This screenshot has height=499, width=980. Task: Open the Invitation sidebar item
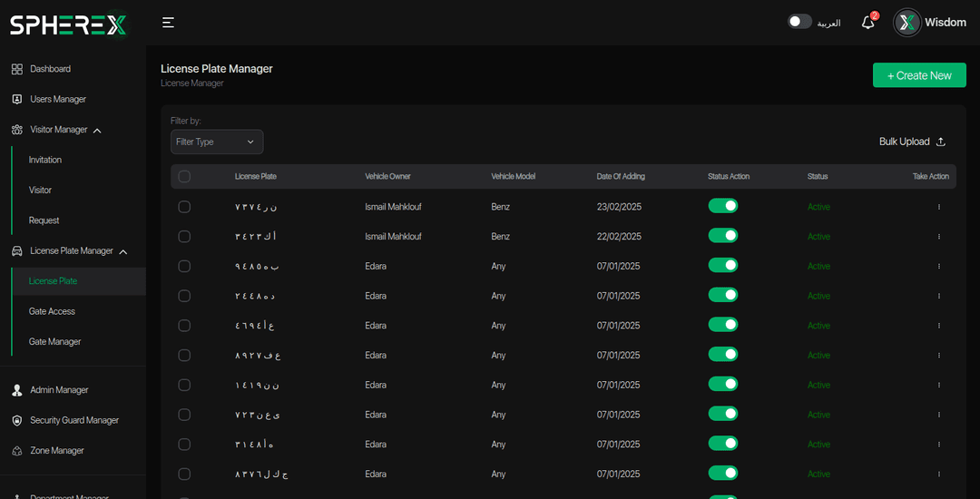(x=45, y=160)
